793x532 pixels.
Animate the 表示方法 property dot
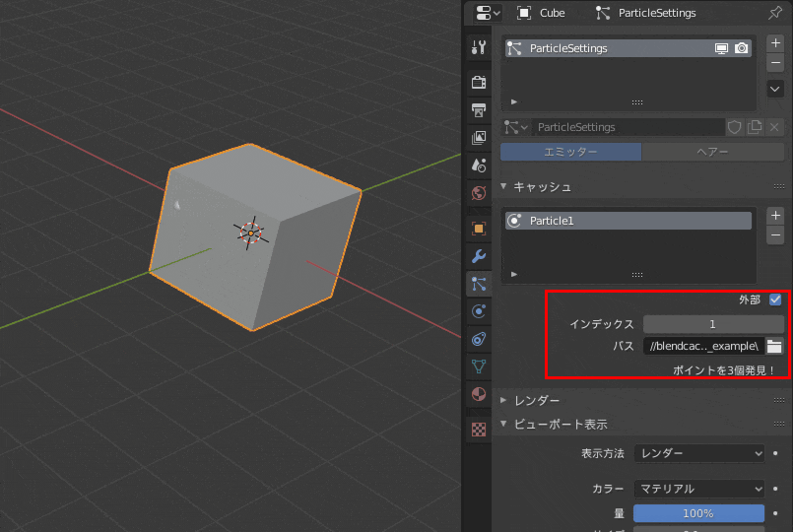775,453
